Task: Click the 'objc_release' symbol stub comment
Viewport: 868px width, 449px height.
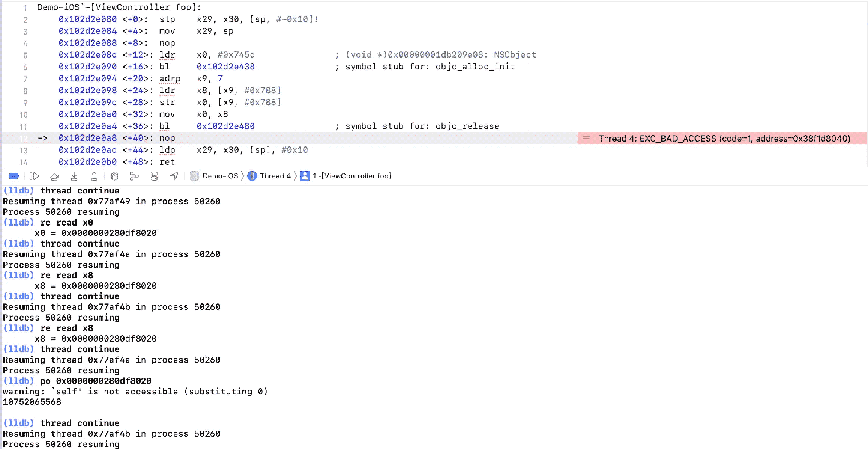Action: (x=417, y=126)
